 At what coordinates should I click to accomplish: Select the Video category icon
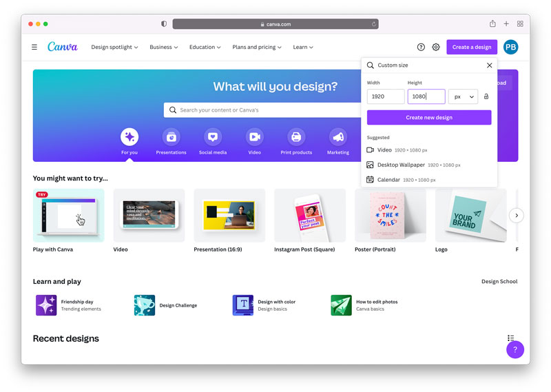point(254,137)
